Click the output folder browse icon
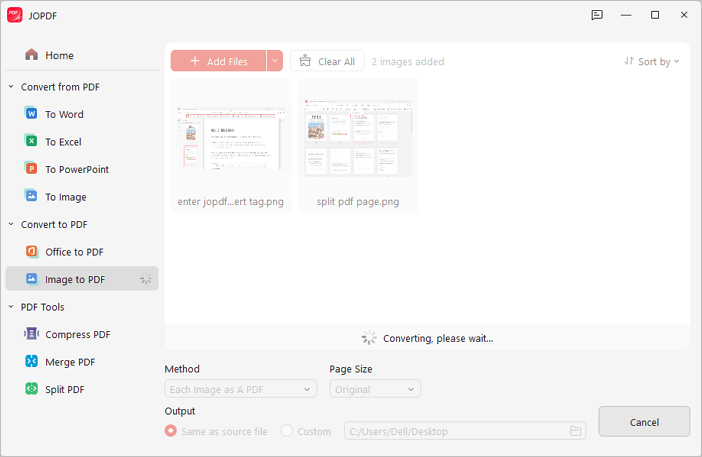This screenshot has width=702, height=457. (576, 431)
